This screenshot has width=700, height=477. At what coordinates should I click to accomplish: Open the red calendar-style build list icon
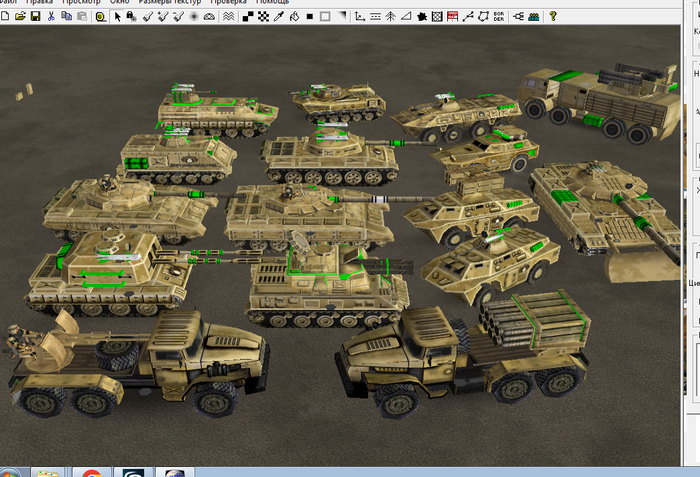[452, 17]
